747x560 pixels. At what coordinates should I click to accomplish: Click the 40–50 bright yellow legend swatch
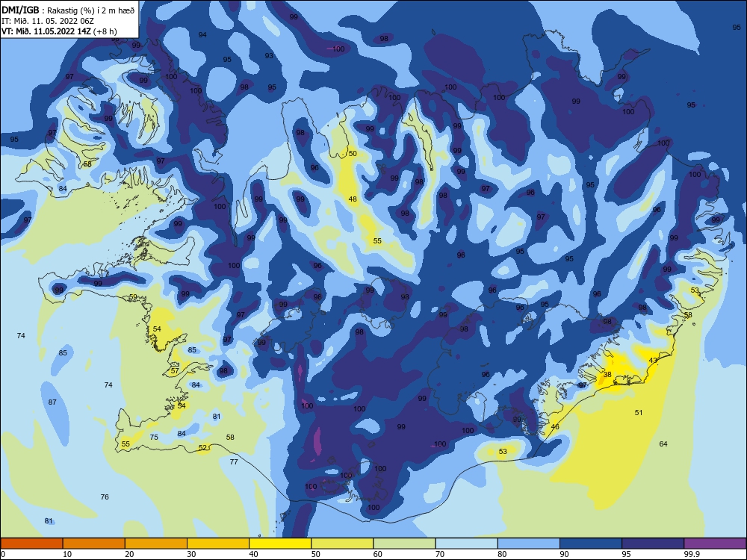(280, 544)
